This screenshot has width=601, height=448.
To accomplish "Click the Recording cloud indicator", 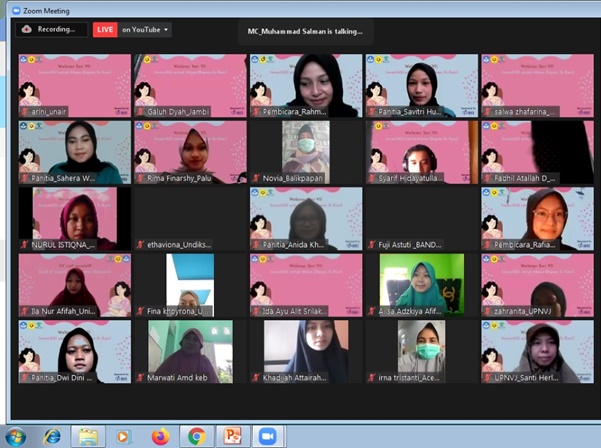I will tap(51, 30).
